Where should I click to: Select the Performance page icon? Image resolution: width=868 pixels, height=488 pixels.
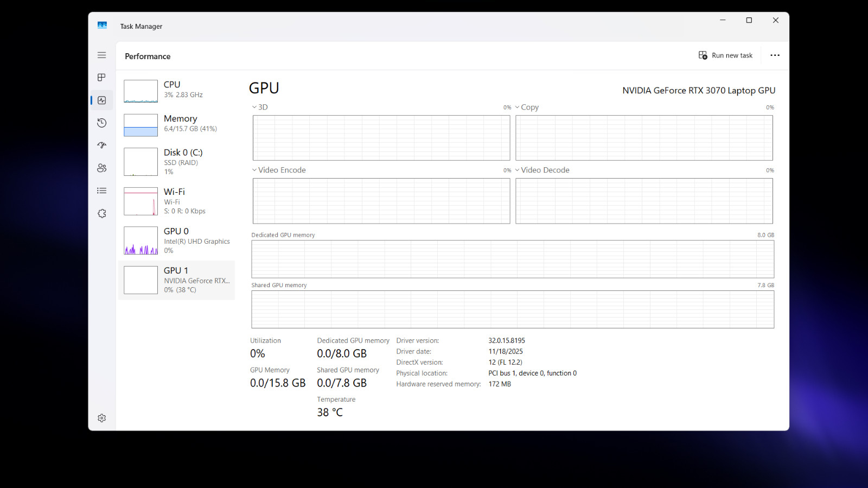pos(101,100)
